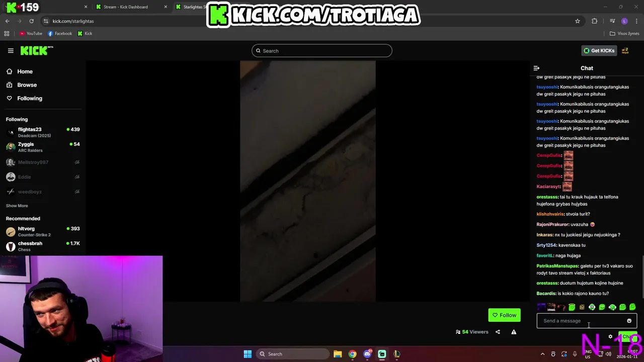Go back in browser history
This screenshot has height=362, width=644.
pos(7,21)
